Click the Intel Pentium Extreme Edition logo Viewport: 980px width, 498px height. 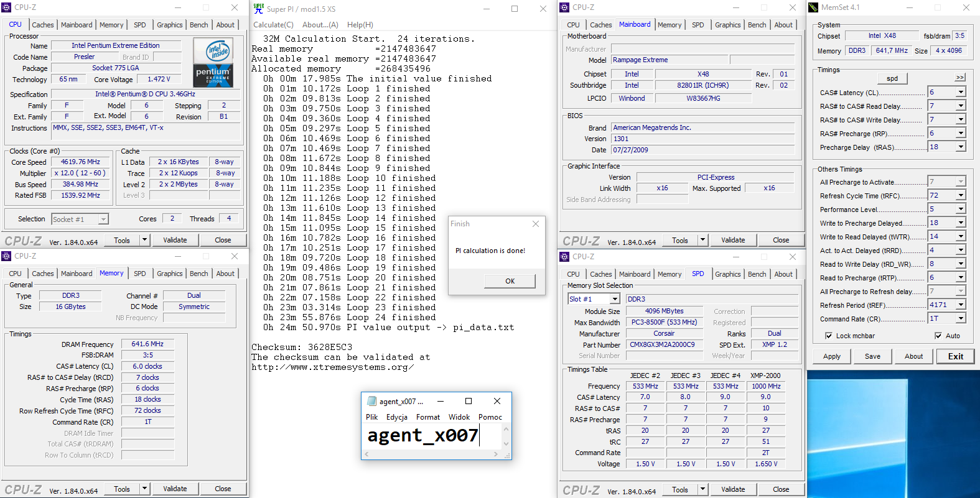213,63
